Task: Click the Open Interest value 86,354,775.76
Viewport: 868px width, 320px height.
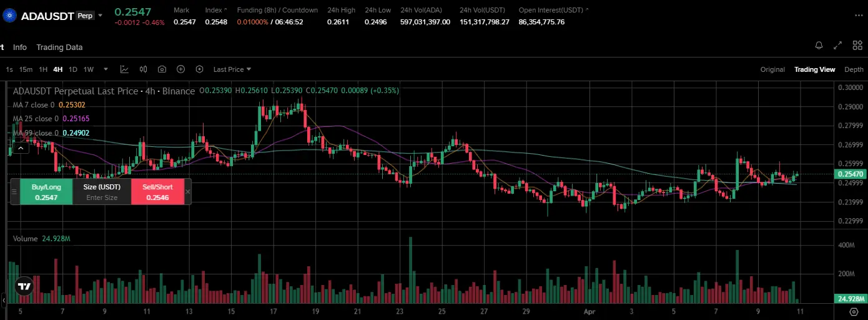Action: (542, 22)
